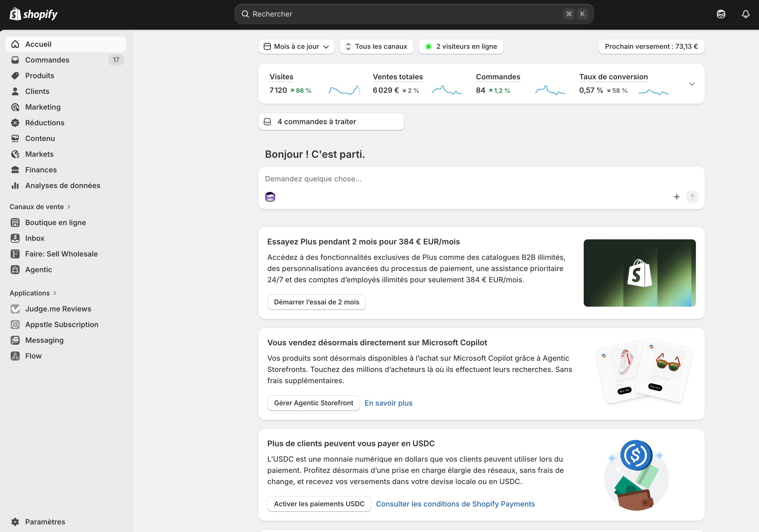The width and height of the screenshot is (759, 532).
Task: Open the Visites metric
Action: click(281, 77)
